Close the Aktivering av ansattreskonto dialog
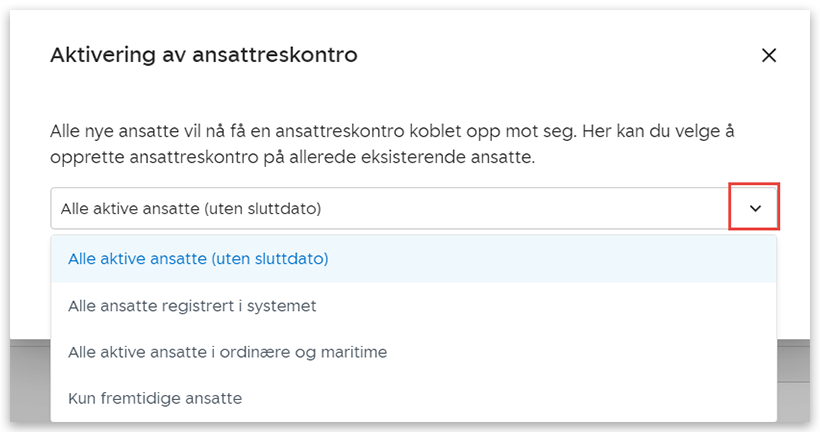 (768, 56)
